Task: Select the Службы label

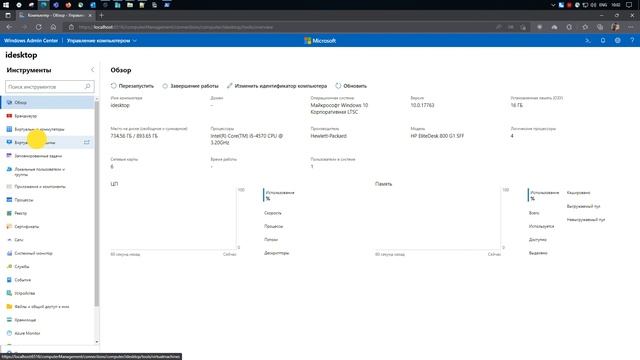Action: tap(22, 267)
